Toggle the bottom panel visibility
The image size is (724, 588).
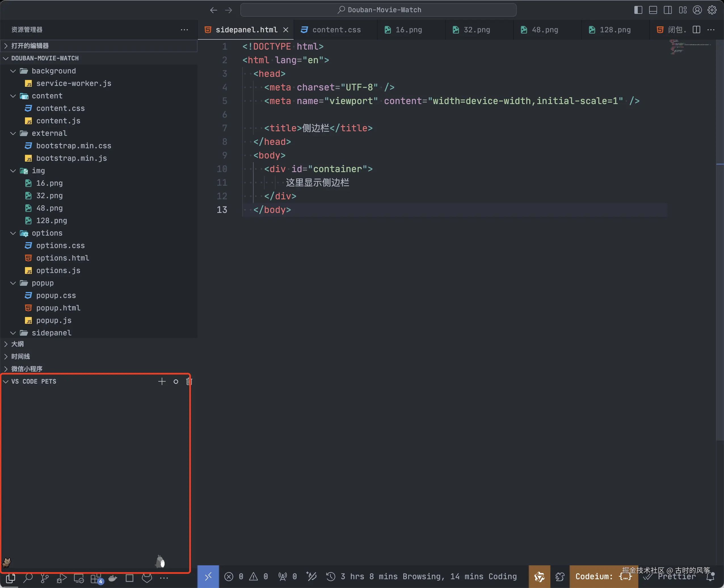click(x=653, y=10)
